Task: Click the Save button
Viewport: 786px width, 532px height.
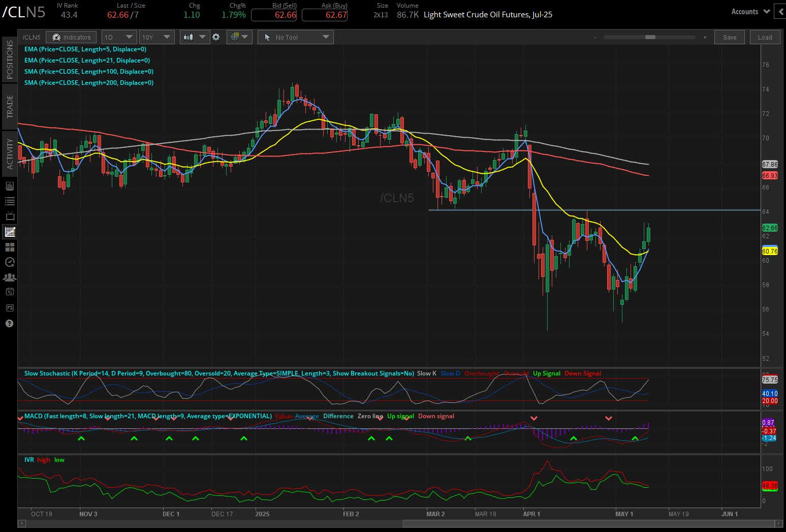Action: point(729,37)
